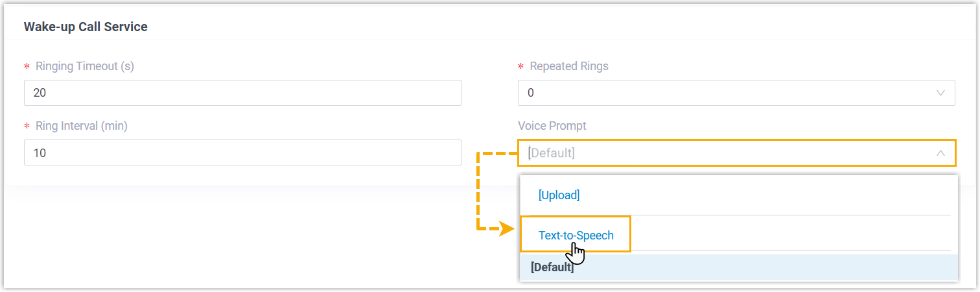
Task: Focus the Ring Interval field containing 10
Action: pos(242,153)
